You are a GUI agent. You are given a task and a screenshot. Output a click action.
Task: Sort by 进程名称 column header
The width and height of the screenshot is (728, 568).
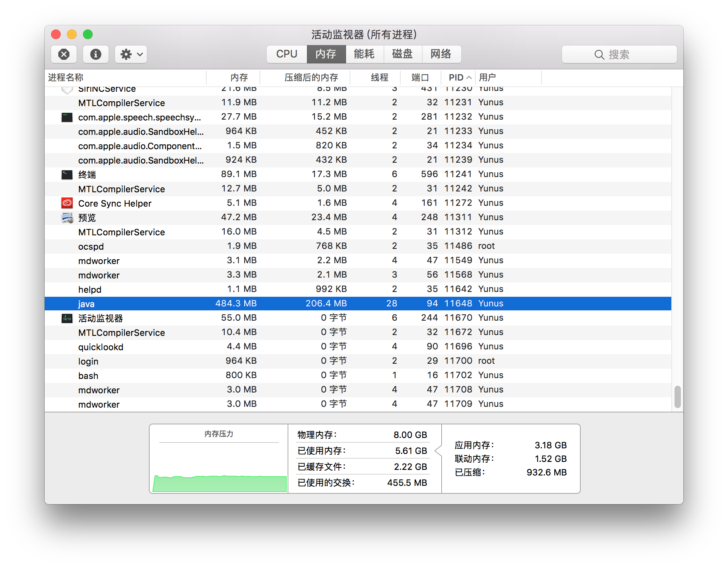coord(125,77)
